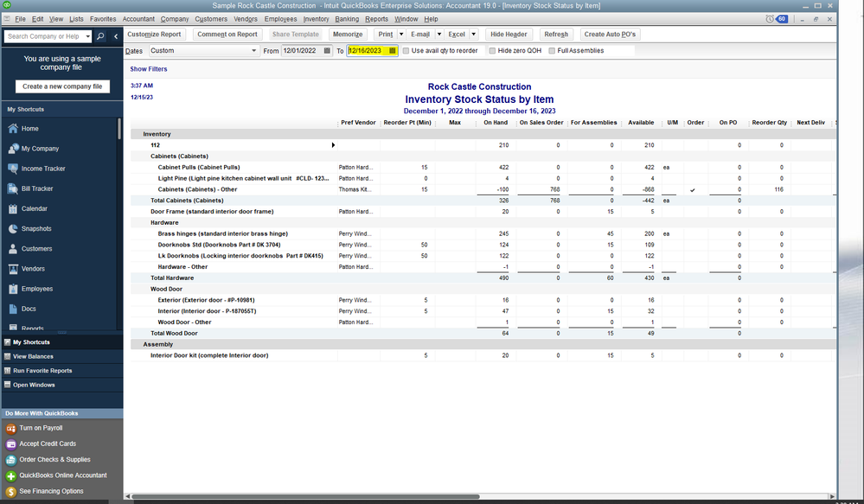This screenshot has height=504, width=864.
Task: Open the File menu
Action: coord(21,19)
